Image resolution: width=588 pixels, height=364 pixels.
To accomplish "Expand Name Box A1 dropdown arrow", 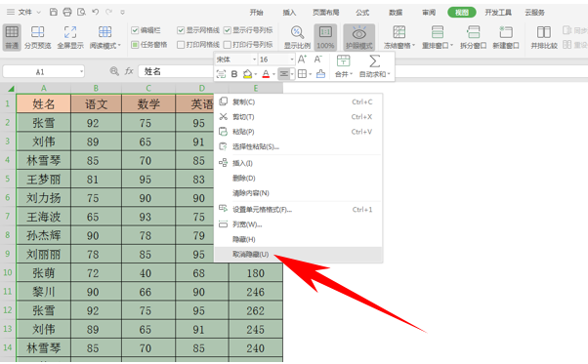I will (x=81, y=71).
